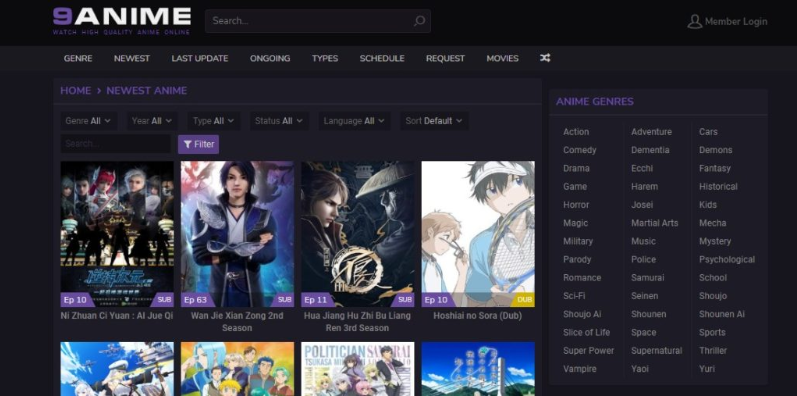Click title Ni Zhuan Ci Yuan : AI Jue Qi
This screenshot has height=396, width=797.
(117, 316)
